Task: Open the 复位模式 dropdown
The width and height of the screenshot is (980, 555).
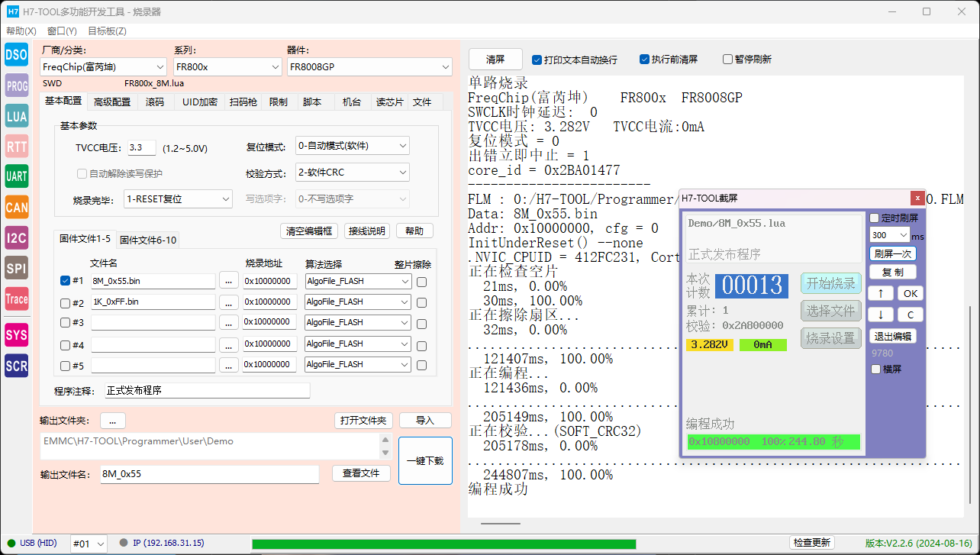Action: (x=353, y=145)
